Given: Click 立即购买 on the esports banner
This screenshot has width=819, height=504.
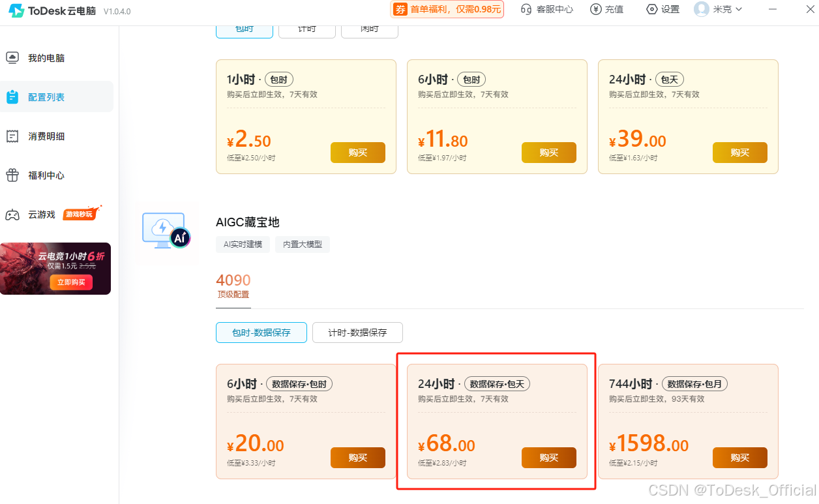Looking at the screenshot, I should (x=71, y=282).
